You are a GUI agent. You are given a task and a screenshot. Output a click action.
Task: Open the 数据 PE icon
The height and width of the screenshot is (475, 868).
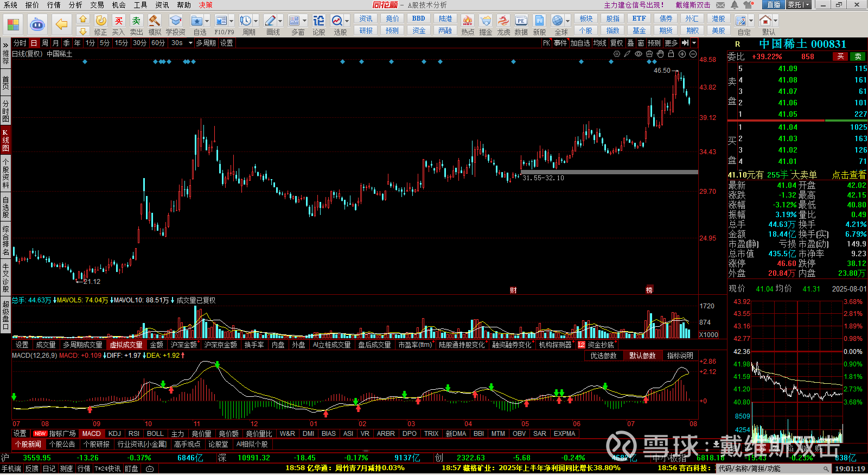coord(521,21)
